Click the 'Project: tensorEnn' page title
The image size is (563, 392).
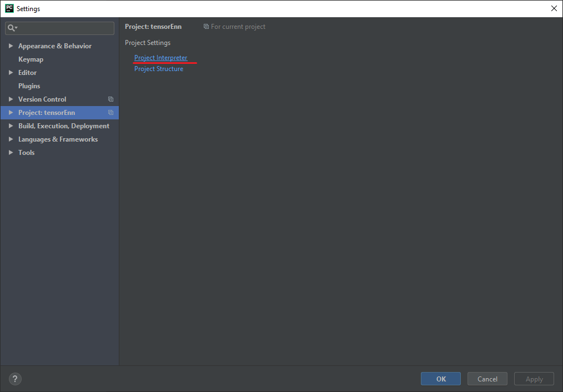coord(153,27)
